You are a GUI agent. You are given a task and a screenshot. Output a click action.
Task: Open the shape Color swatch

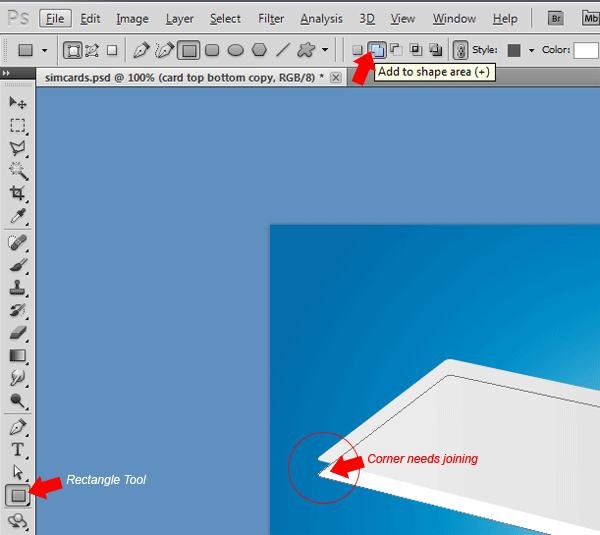point(586,50)
